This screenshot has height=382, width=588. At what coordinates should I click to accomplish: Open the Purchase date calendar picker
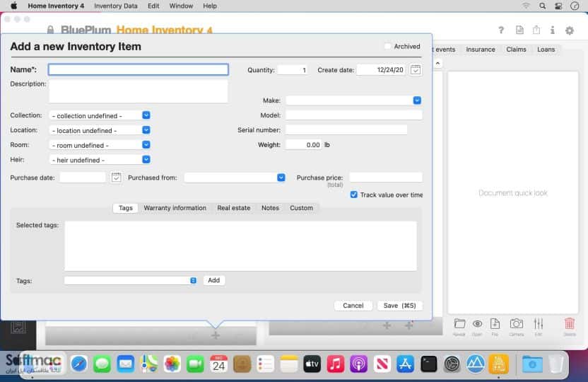[x=116, y=177]
